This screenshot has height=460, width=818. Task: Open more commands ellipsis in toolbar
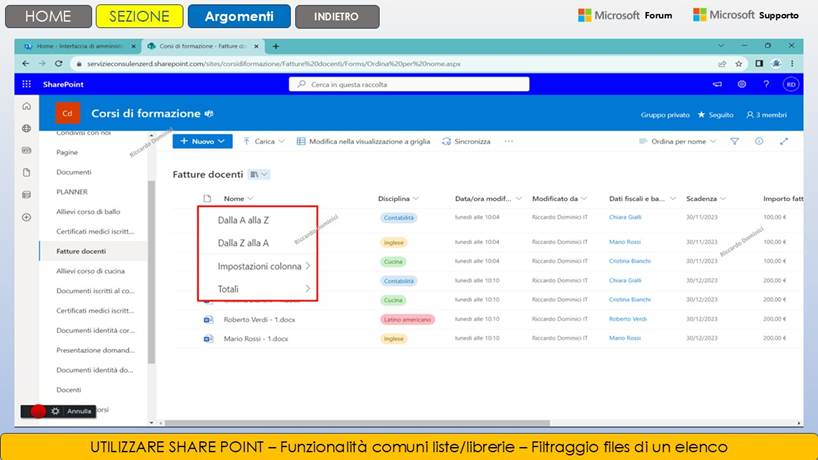click(509, 141)
